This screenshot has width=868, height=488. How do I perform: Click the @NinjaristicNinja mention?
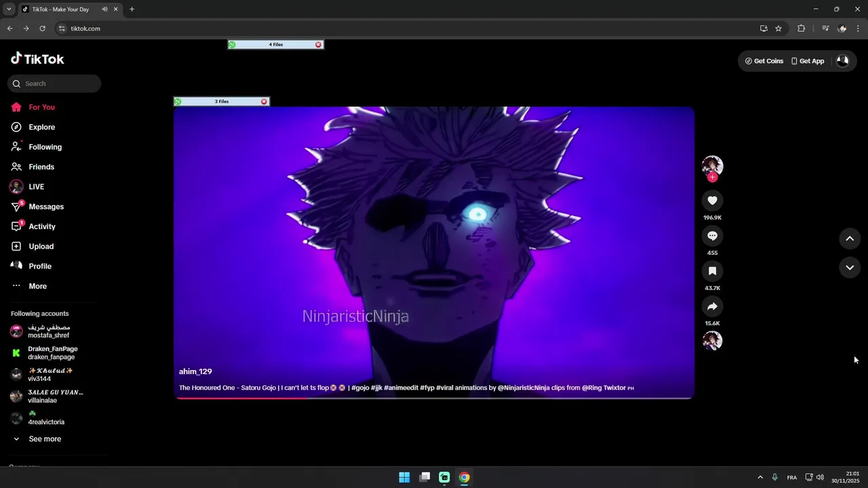click(x=524, y=388)
